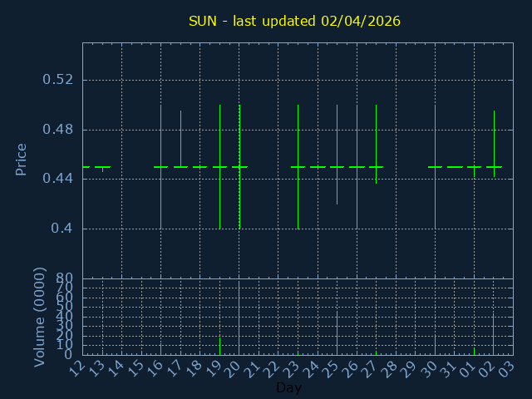Click the "Day" x-axis label
Image resolution: width=532 pixels, height=399 pixels.
288,388
